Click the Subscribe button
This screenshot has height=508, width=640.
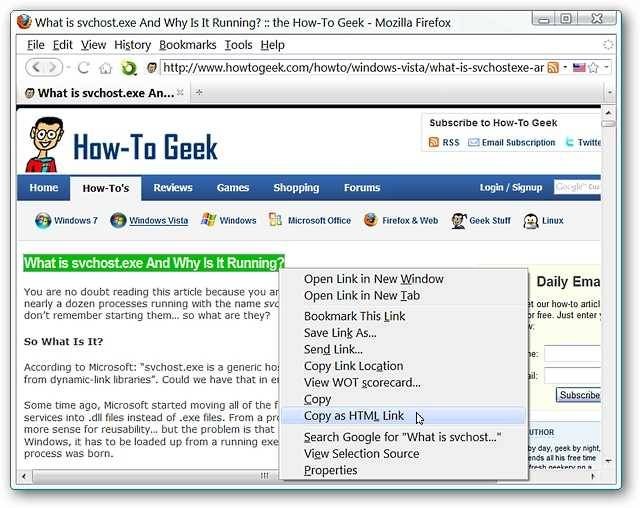(x=579, y=395)
